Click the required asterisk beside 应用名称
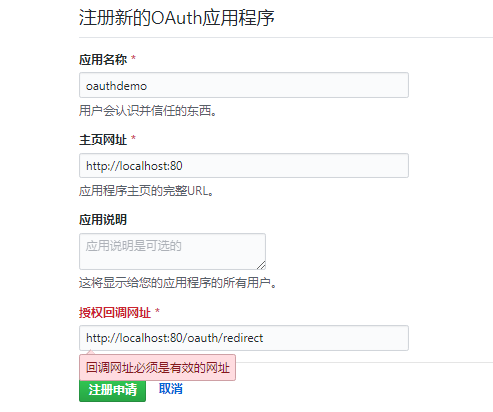Screen dimensions: 493x412 (x=133, y=58)
